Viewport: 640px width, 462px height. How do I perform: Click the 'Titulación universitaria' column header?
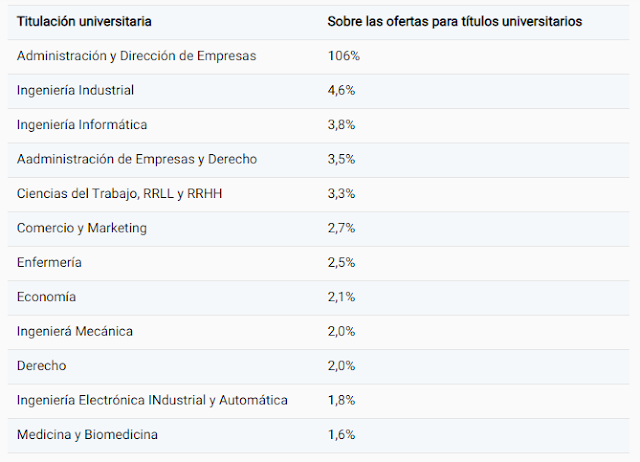(x=84, y=21)
